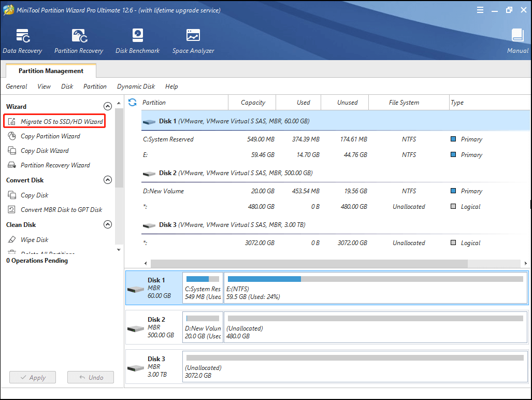Viewport: 532px width, 400px height.
Task: Click the refresh icon beside Partition column
Action: pos(132,102)
